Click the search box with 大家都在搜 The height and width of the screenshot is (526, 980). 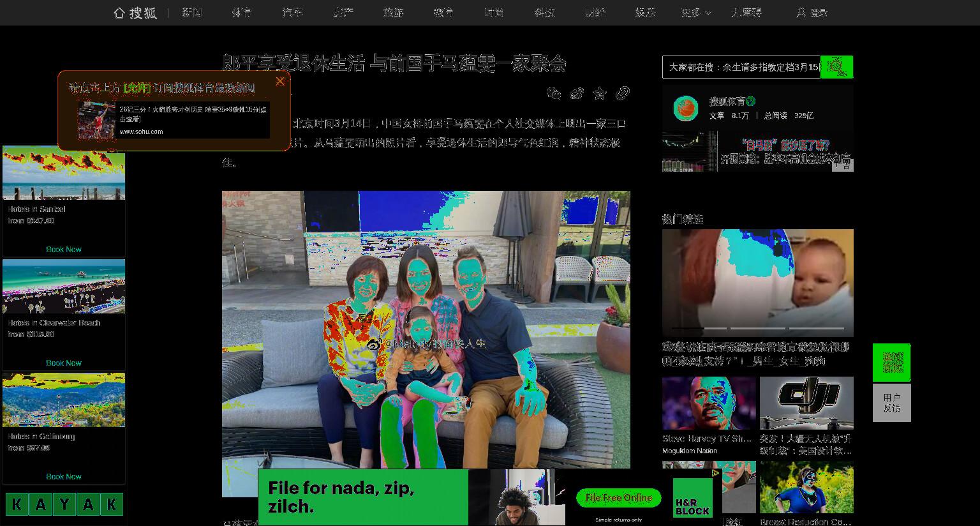(741, 67)
